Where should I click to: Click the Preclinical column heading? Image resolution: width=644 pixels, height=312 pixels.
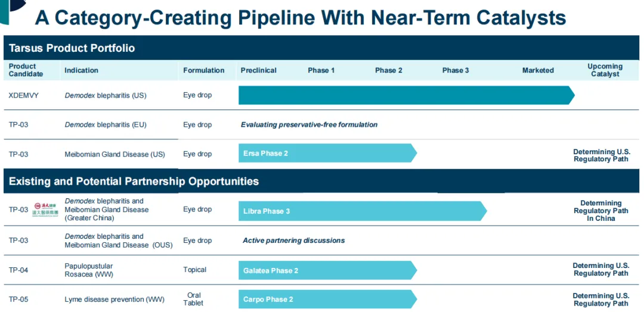point(259,70)
